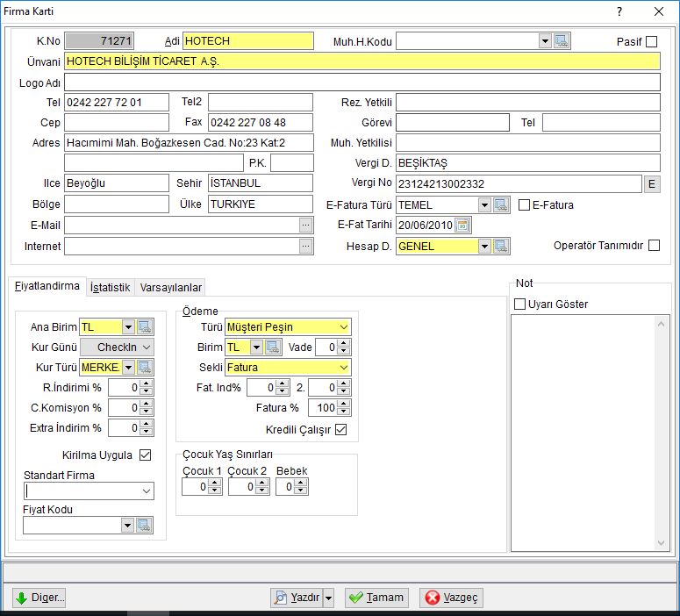The height and width of the screenshot is (616, 680).
Task: Click the Ilce field Beyoğlu
Action: 117,183
